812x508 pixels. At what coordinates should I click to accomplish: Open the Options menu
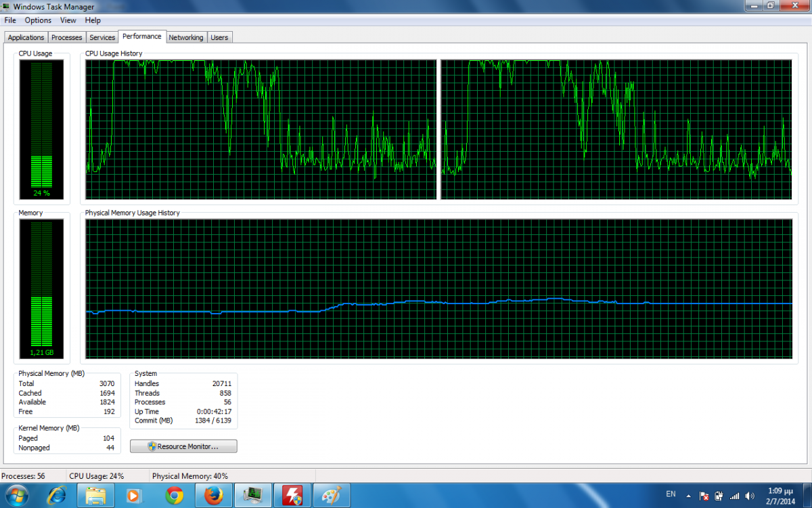tap(38, 20)
